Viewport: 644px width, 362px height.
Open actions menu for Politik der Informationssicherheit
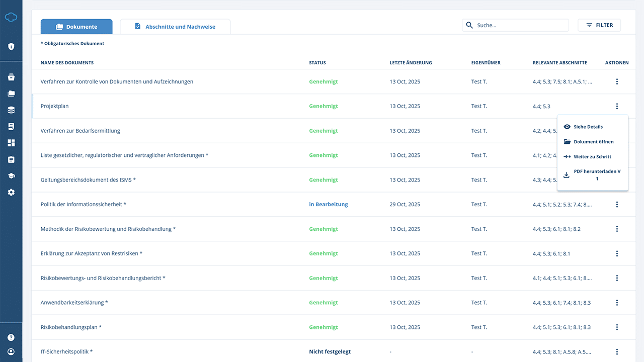617,205
